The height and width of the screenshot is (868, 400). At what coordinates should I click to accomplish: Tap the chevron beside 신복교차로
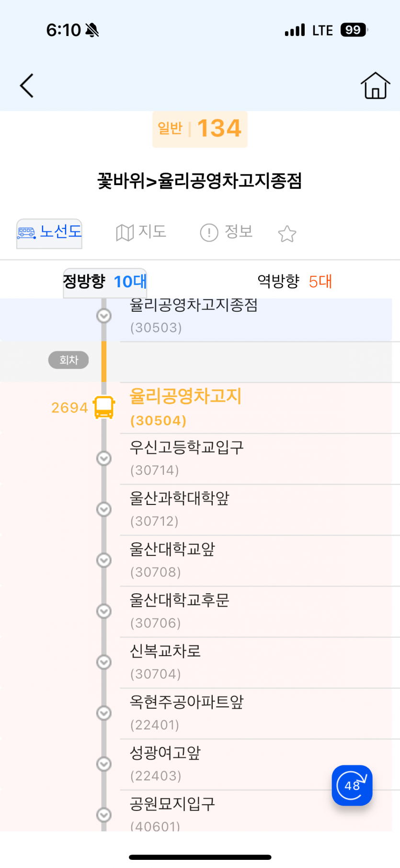point(104,662)
